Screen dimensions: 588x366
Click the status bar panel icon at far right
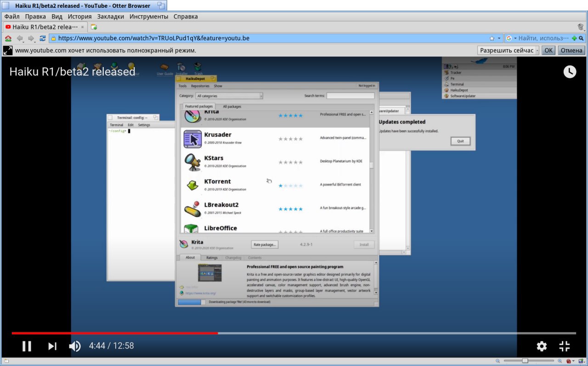click(x=581, y=361)
